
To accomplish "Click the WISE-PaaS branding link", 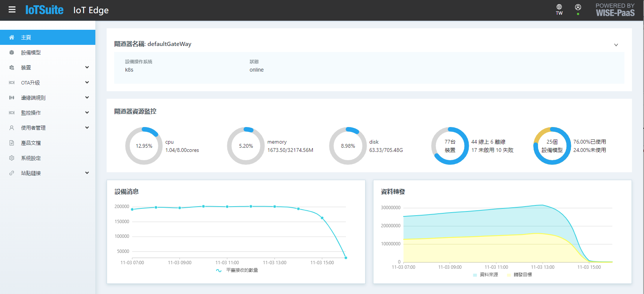I will pos(615,10).
